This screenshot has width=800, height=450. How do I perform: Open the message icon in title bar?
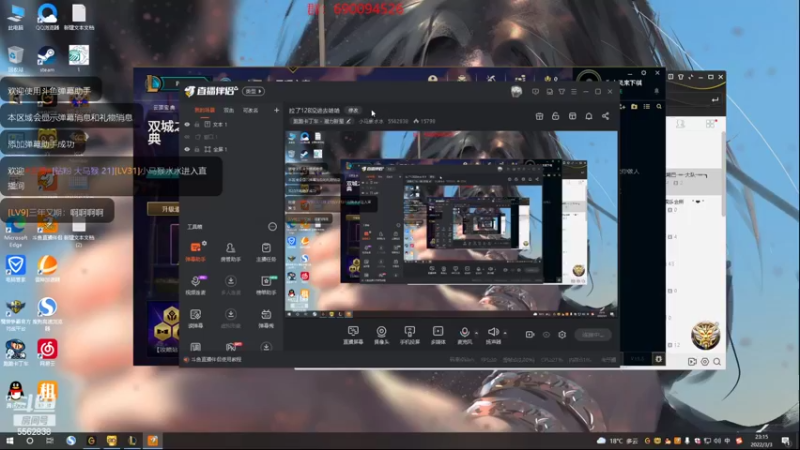535,92
